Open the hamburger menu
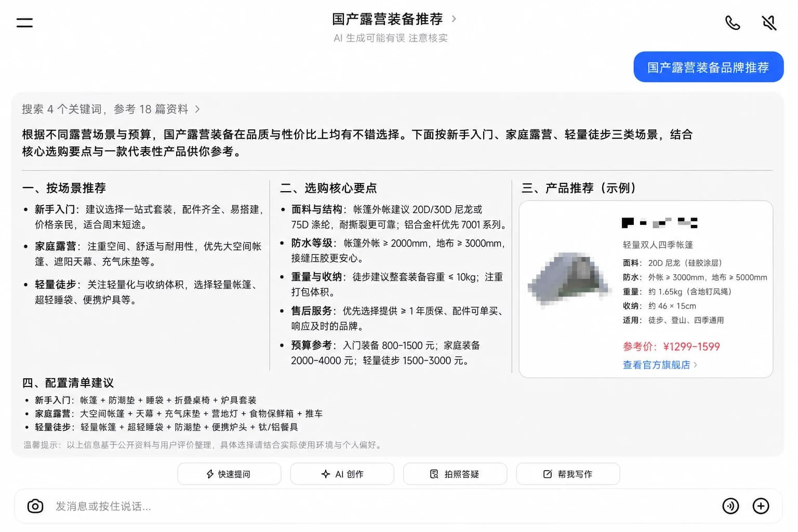The image size is (798, 532). [x=24, y=22]
